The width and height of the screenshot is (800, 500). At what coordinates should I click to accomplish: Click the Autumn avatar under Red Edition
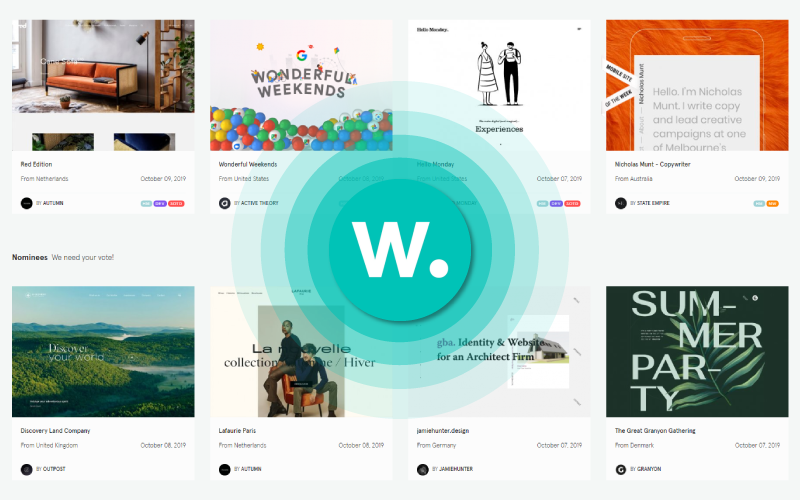[x=27, y=203]
